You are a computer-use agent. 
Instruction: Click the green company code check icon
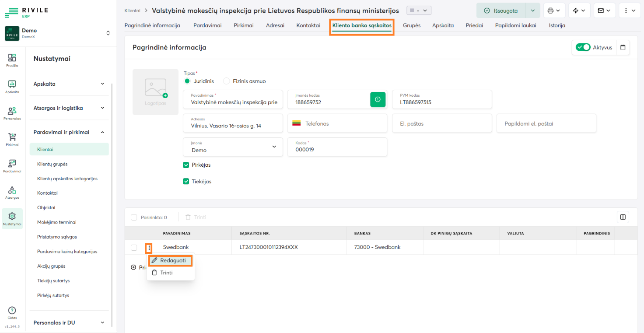[x=377, y=99]
